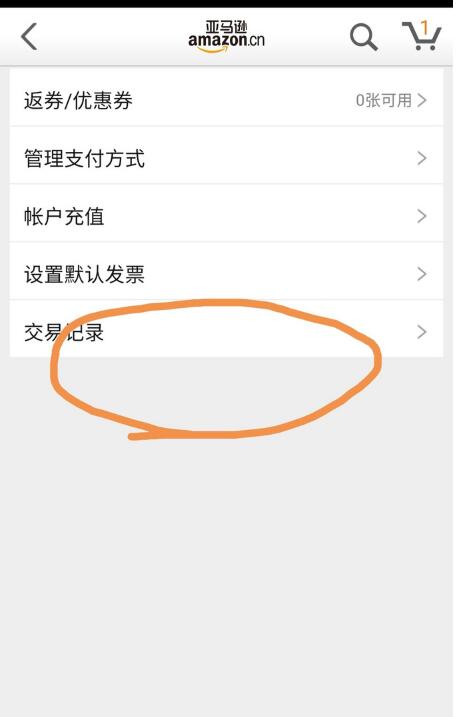Click the amazon.cn logo
The image size is (460, 717).
coord(226,37)
